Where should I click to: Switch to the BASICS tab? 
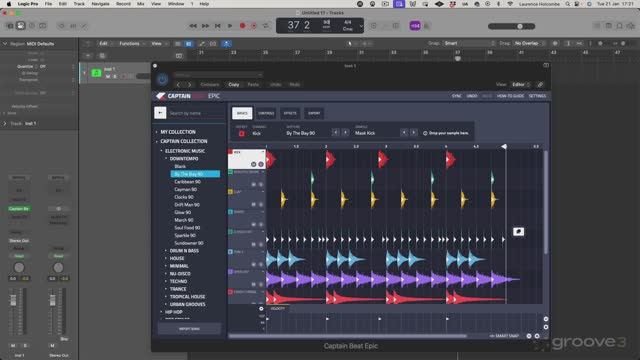(242, 113)
